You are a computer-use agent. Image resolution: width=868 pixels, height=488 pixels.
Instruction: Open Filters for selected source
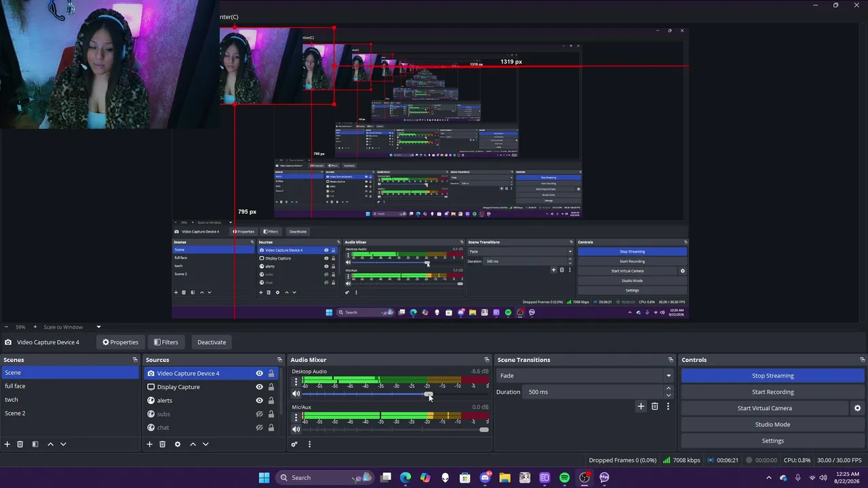[165, 342]
